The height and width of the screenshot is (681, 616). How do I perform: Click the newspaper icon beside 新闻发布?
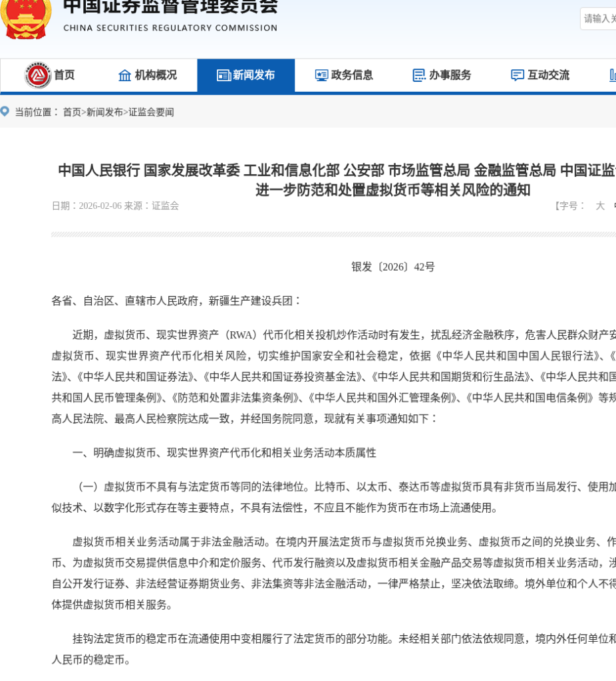(x=224, y=75)
